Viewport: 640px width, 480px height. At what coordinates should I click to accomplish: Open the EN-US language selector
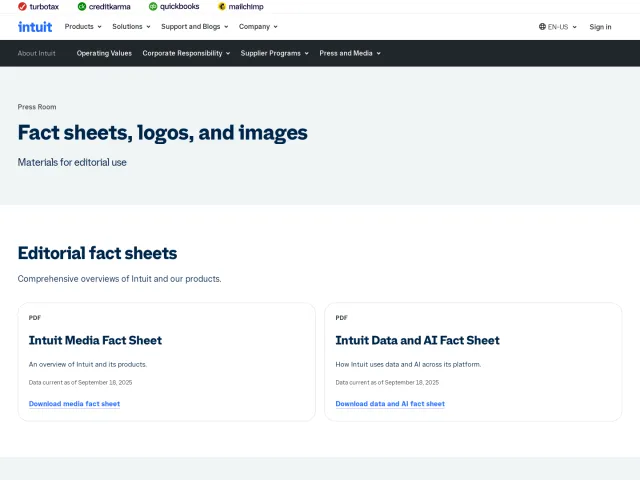click(558, 27)
